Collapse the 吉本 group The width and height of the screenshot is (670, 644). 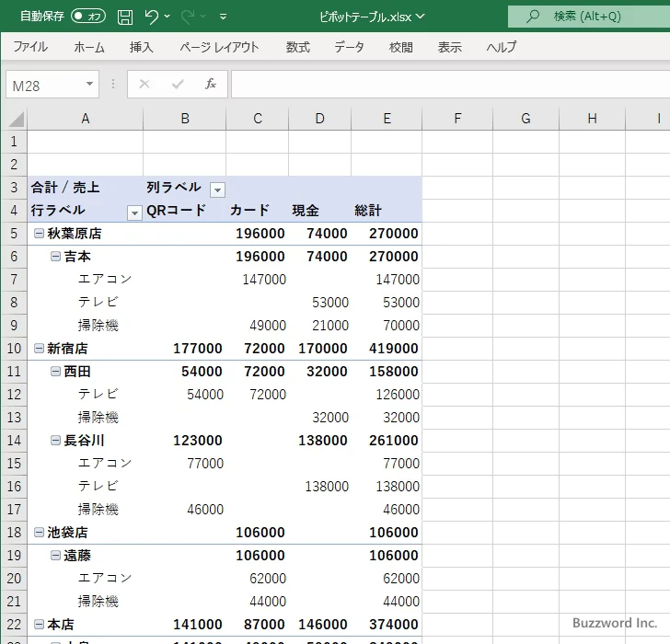[55, 257]
